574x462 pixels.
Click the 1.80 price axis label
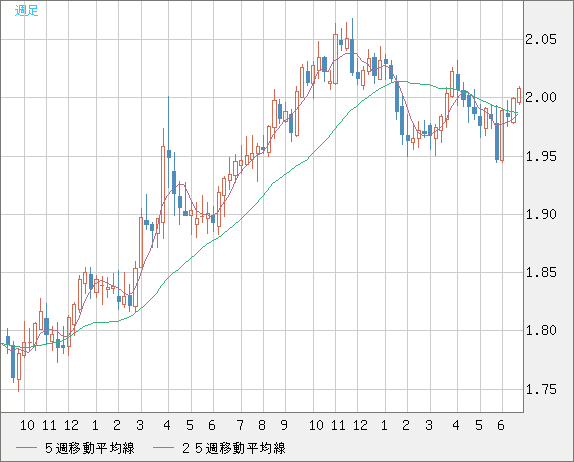pyautogui.click(x=541, y=331)
